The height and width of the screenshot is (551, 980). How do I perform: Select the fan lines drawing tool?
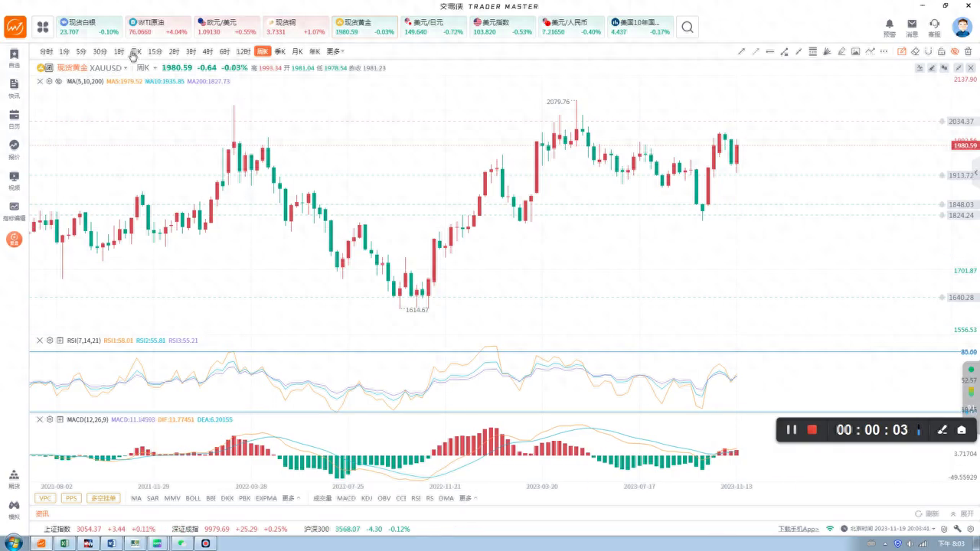pyautogui.click(x=827, y=51)
